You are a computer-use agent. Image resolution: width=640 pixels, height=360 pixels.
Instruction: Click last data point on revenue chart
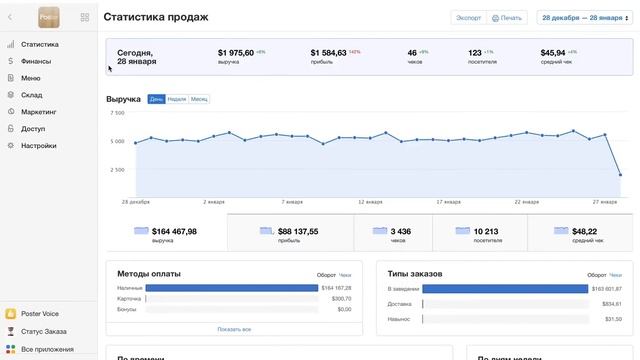click(620, 175)
